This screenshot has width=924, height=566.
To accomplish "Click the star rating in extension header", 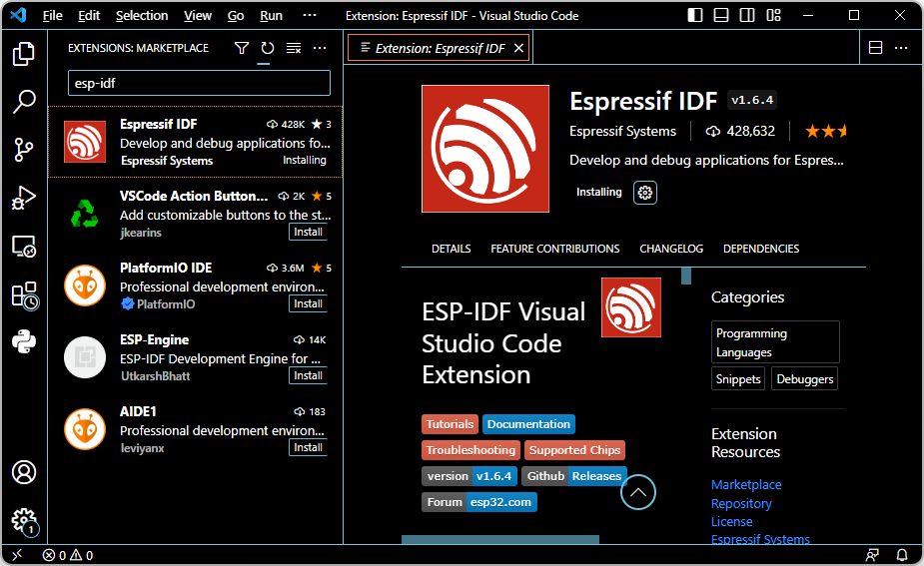I will coord(825,131).
